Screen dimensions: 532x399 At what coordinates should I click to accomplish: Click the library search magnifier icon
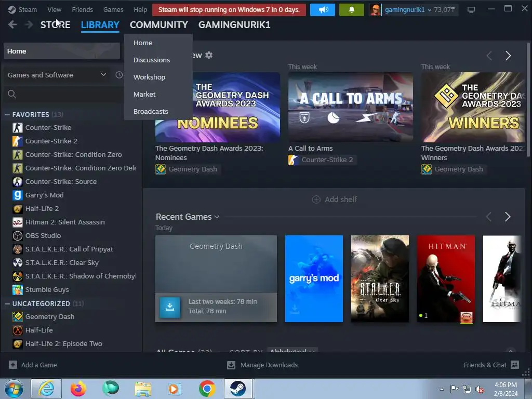pos(12,94)
